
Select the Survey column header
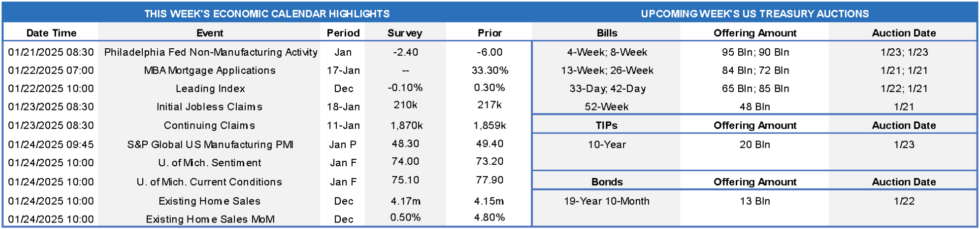click(404, 33)
